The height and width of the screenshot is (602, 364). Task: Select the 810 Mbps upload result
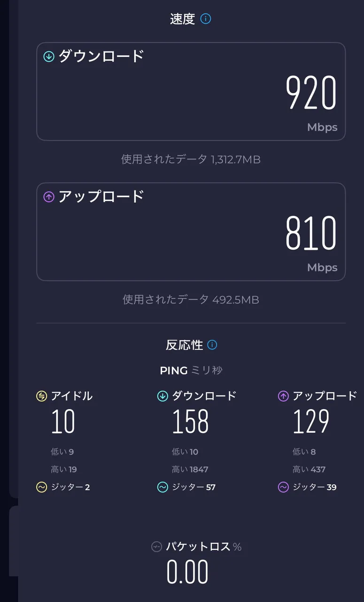[311, 233]
